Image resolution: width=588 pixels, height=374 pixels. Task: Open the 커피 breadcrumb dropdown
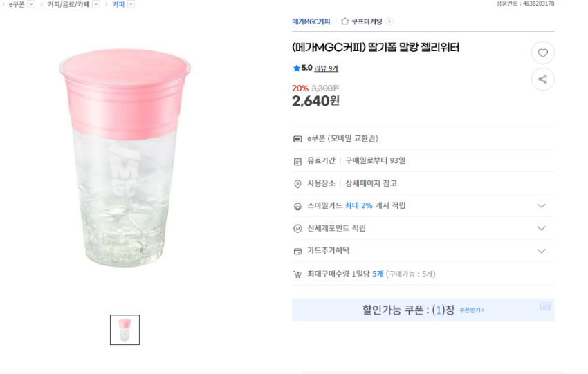pyautogui.click(x=131, y=4)
